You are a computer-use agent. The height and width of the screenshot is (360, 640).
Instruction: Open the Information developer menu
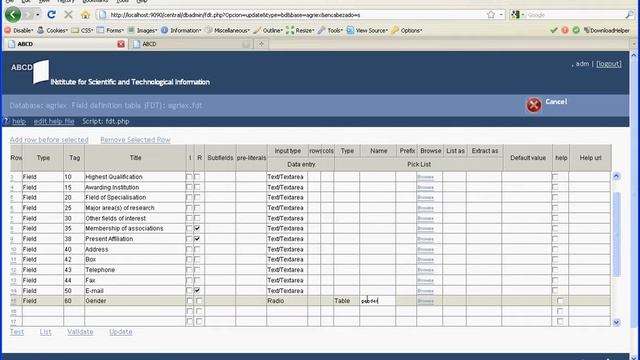click(x=181, y=30)
